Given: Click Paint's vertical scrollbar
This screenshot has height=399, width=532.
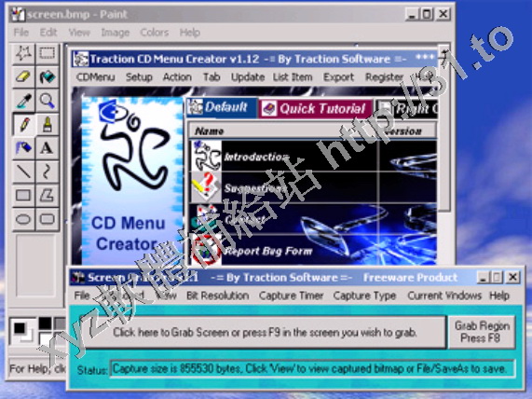Looking at the screenshot, I should [444, 129].
